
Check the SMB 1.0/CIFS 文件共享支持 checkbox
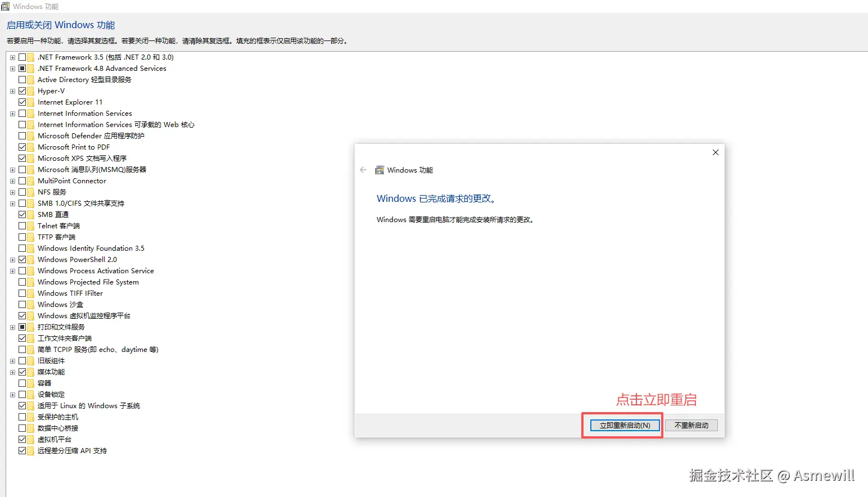tap(22, 204)
